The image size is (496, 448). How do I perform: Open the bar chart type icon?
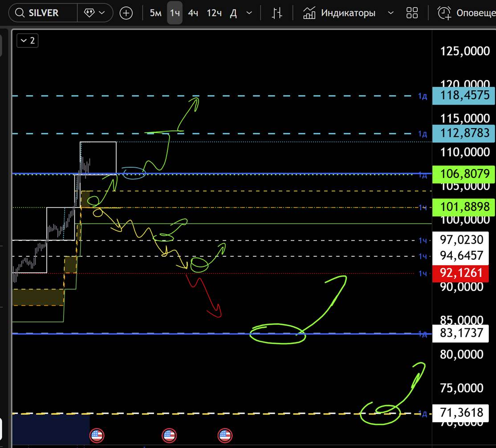point(277,13)
